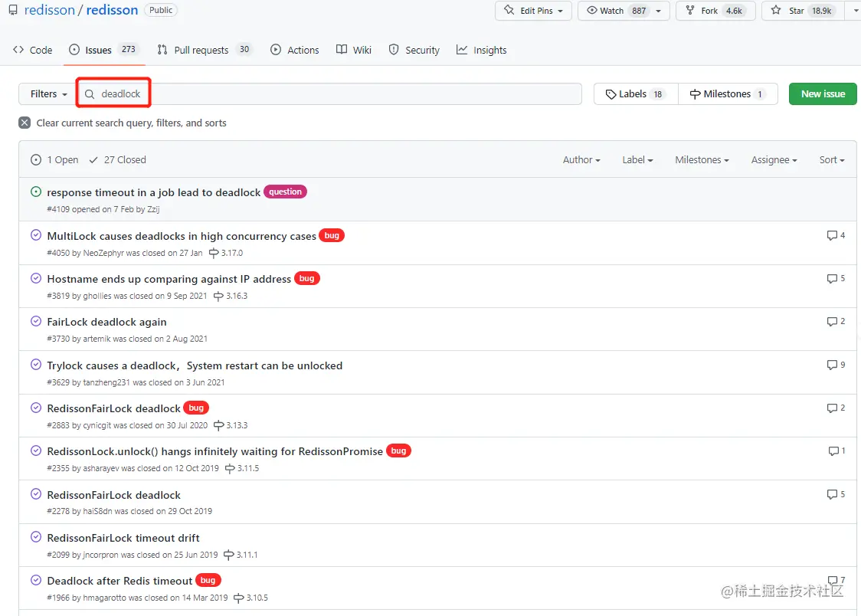The image size is (861, 616).
Task: Click the bug label on Hostname issue
Action: pos(307,278)
